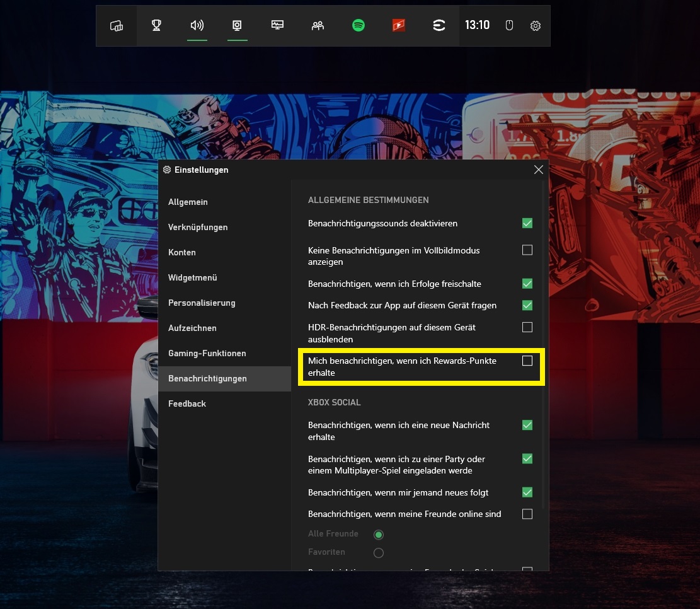Launch the Spotify widget
This screenshot has width=700, height=609.
tap(358, 25)
